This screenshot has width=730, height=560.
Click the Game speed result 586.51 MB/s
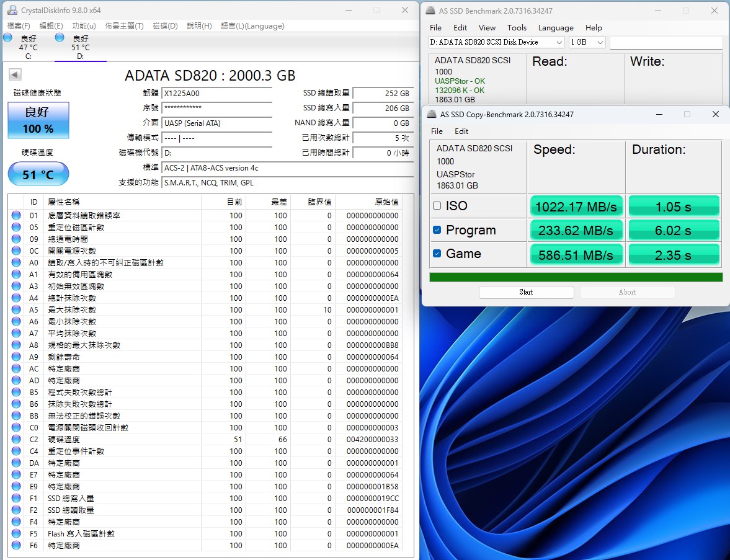[x=576, y=255]
